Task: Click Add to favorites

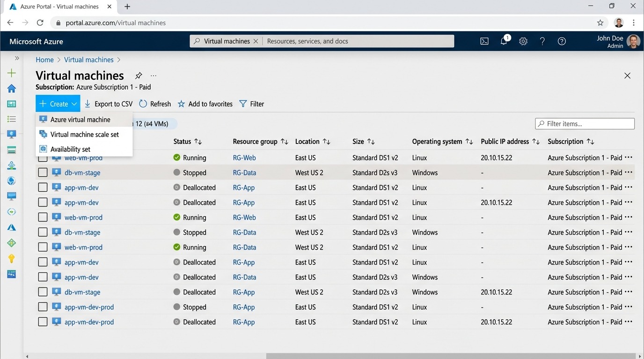Action: click(205, 104)
